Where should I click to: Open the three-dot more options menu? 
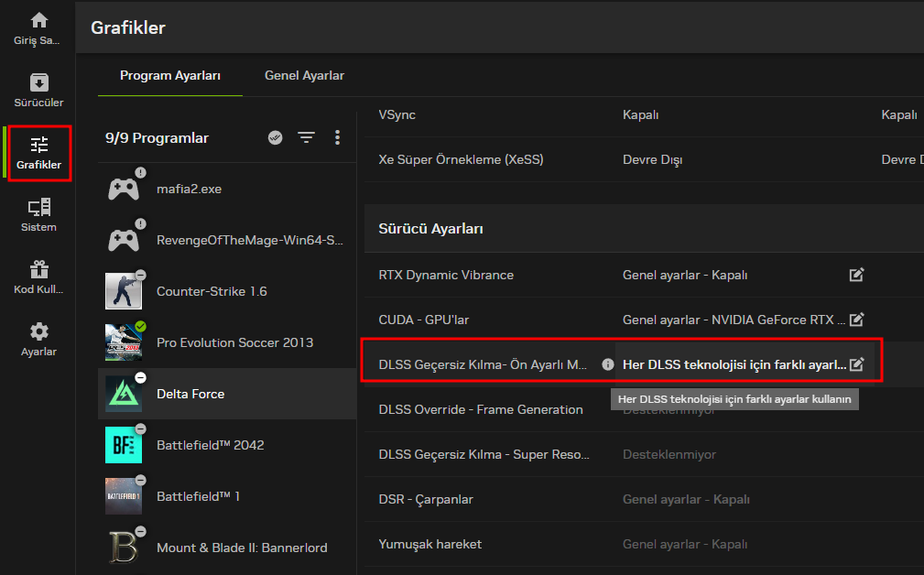[x=337, y=138]
